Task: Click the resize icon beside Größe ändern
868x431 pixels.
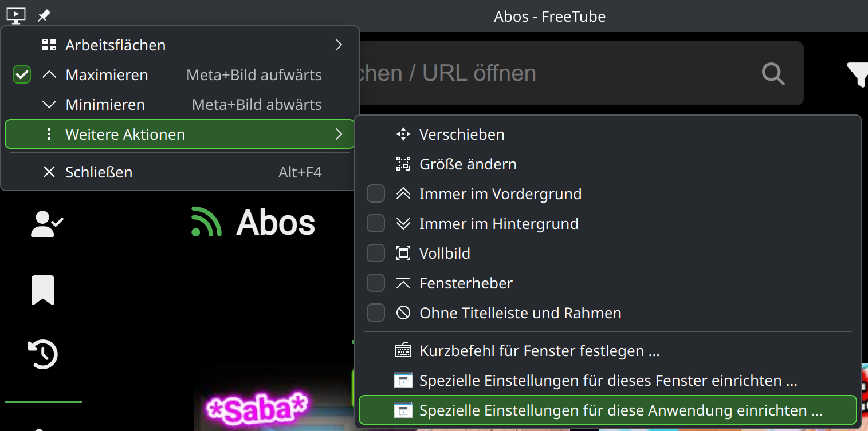Action: pyautogui.click(x=403, y=164)
